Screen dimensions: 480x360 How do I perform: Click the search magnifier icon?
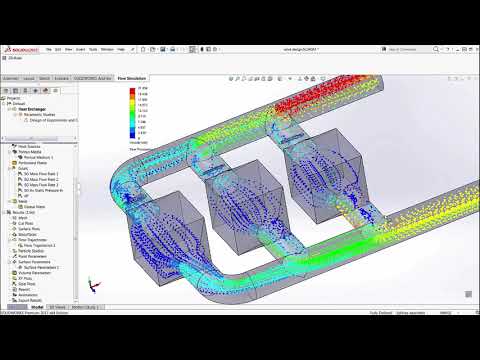click(436, 49)
